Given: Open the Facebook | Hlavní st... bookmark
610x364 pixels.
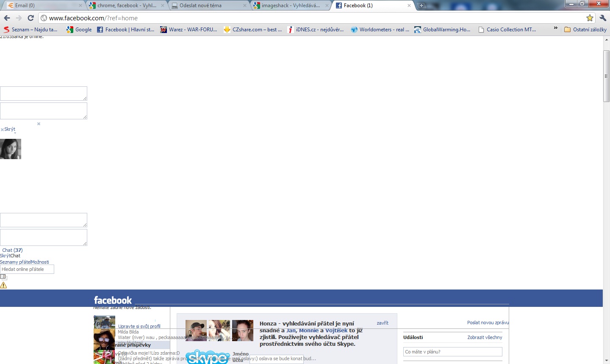Looking at the screenshot, I should click(x=126, y=30).
